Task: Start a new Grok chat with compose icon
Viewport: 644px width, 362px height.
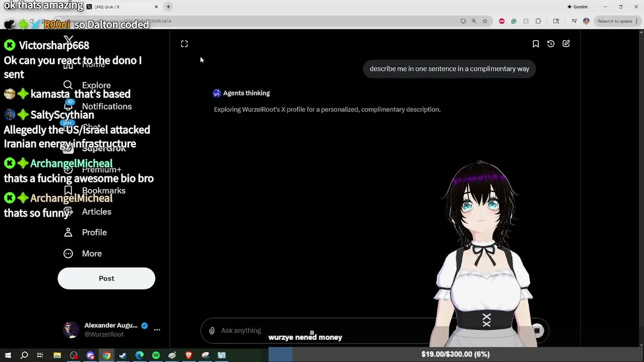Action: click(x=566, y=44)
